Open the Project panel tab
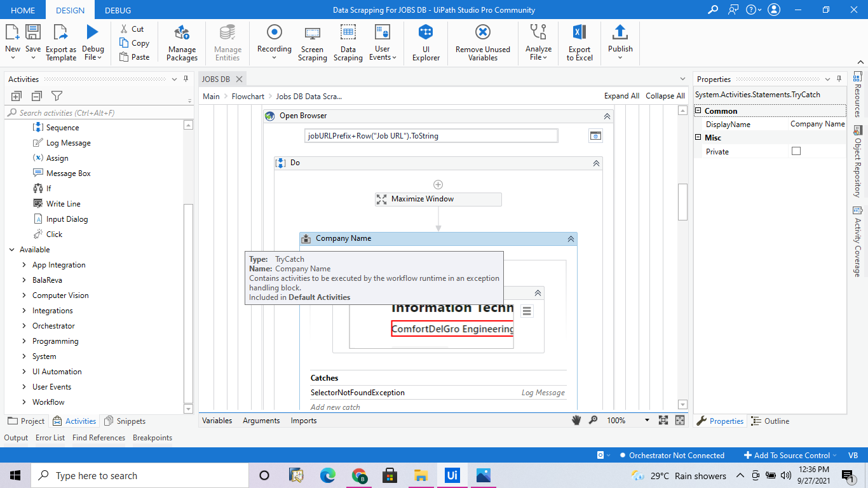The image size is (868, 488). coord(26,421)
